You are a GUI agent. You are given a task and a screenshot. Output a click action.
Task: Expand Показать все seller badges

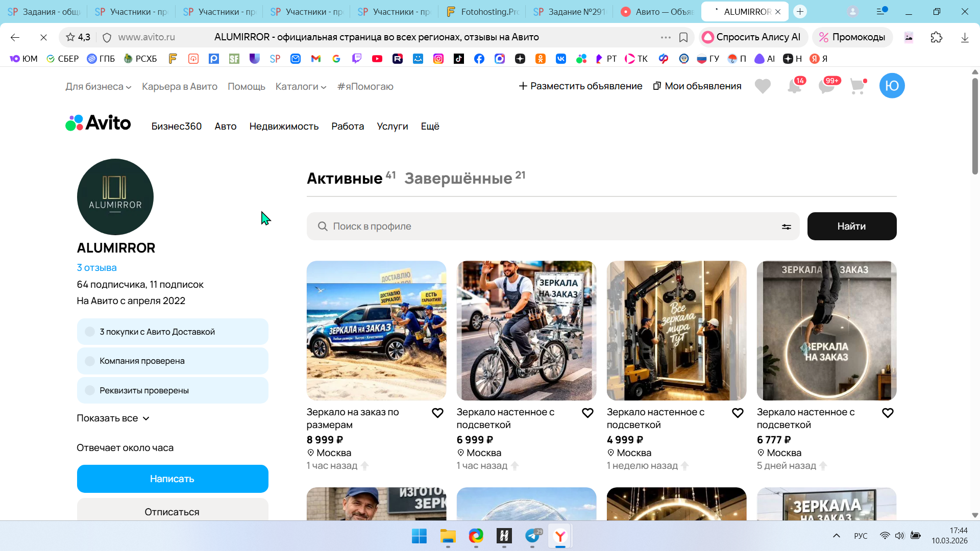[x=113, y=418]
